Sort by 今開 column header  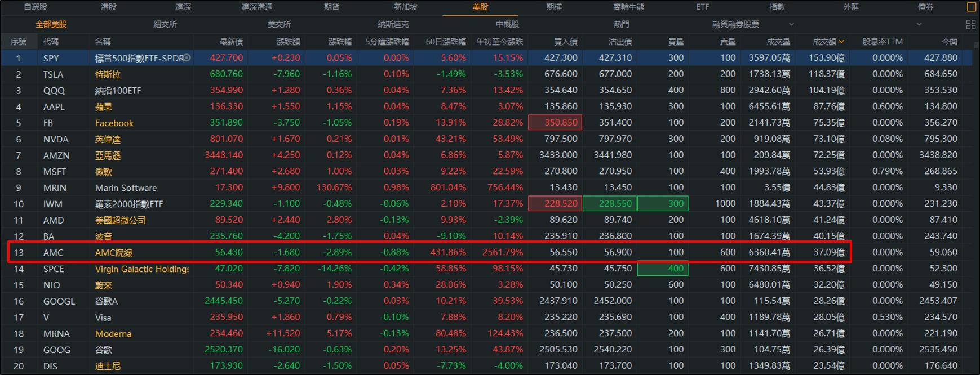pyautogui.click(x=949, y=42)
